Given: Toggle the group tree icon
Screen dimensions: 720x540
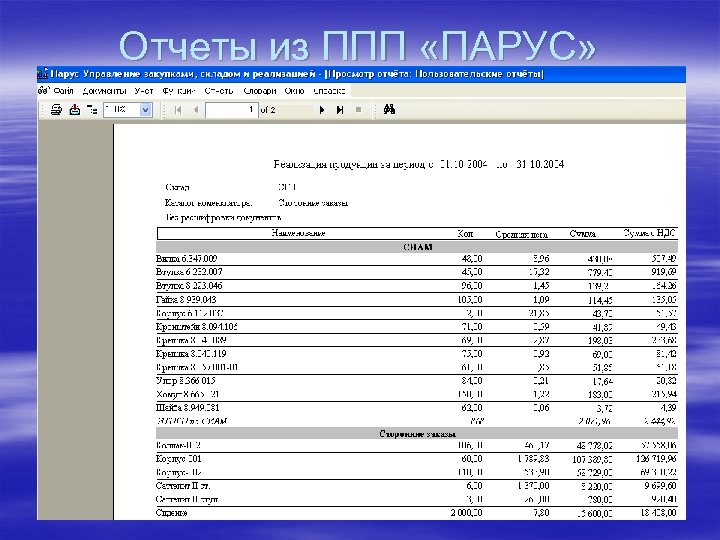Looking at the screenshot, I should click(92, 110).
